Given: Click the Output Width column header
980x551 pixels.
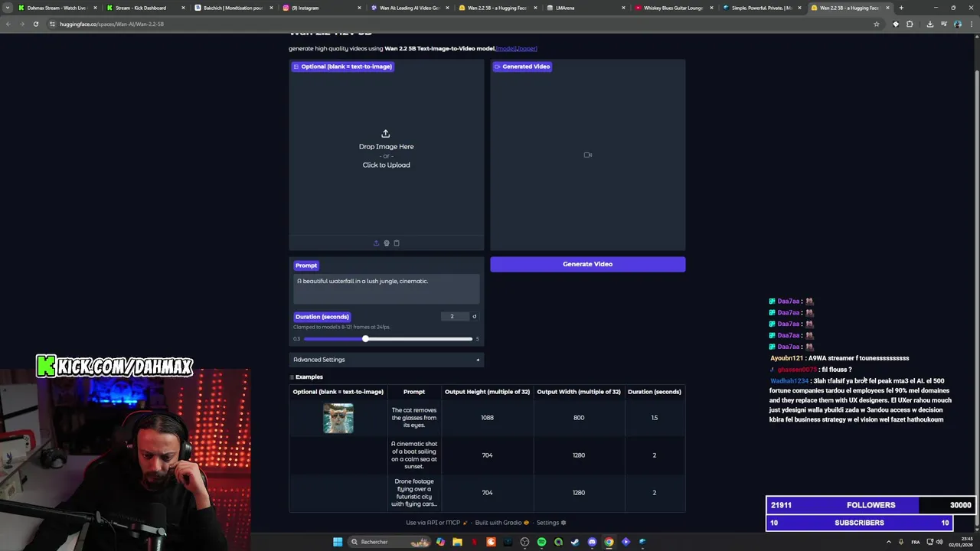Looking at the screenshot, I should pos(579,392).
